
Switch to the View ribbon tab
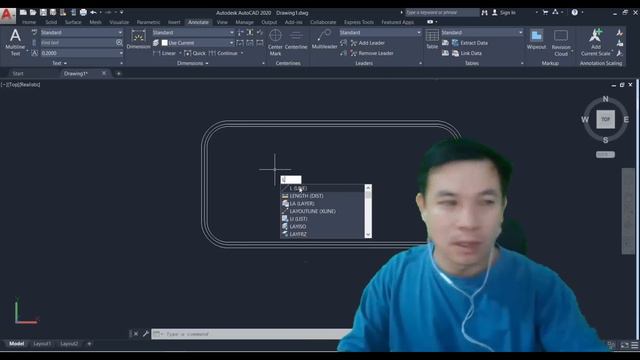222,22
